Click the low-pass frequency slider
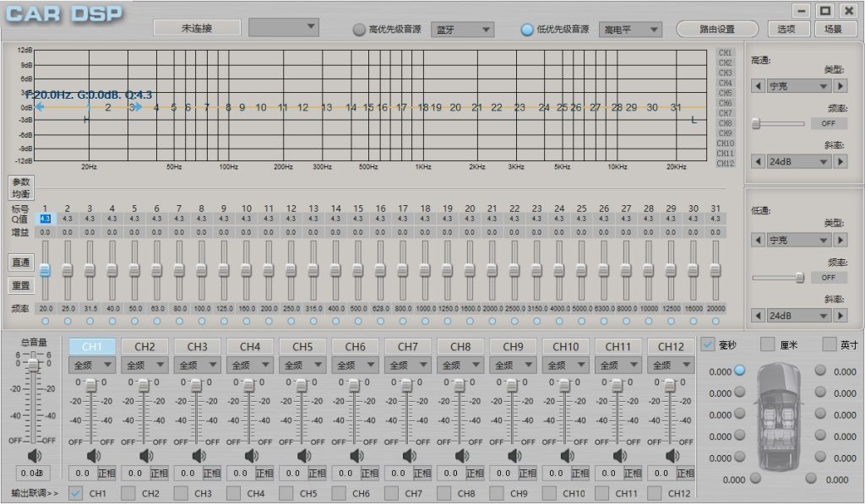 778,278
